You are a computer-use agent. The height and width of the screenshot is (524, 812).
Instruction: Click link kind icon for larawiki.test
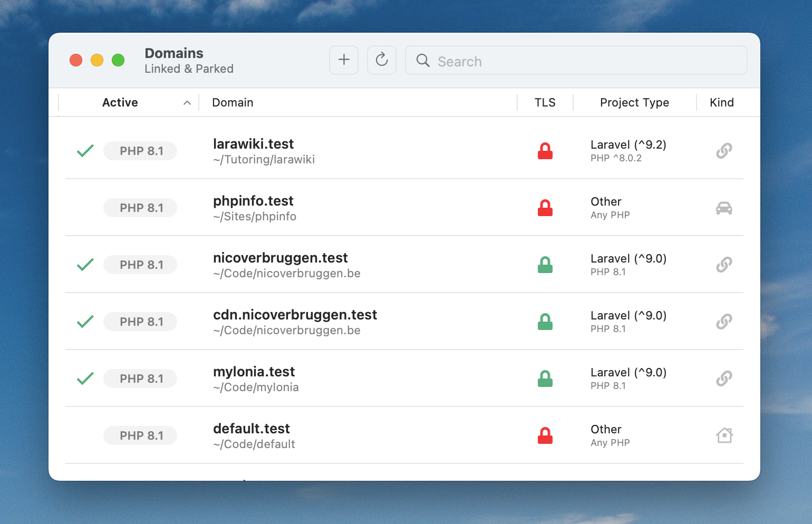724,151
